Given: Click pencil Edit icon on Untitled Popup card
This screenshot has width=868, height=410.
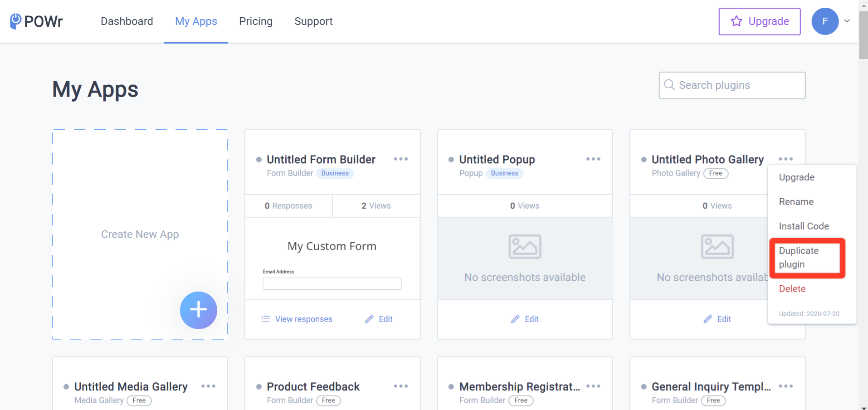Looking at the screenshot, I should (515, 319).
